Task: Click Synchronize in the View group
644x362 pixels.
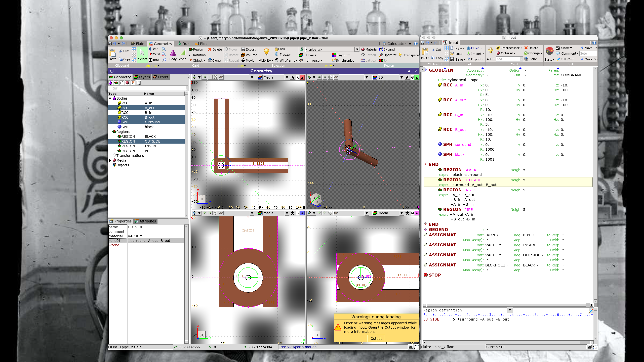Action: pyautogui.click(x=343, y=60)
